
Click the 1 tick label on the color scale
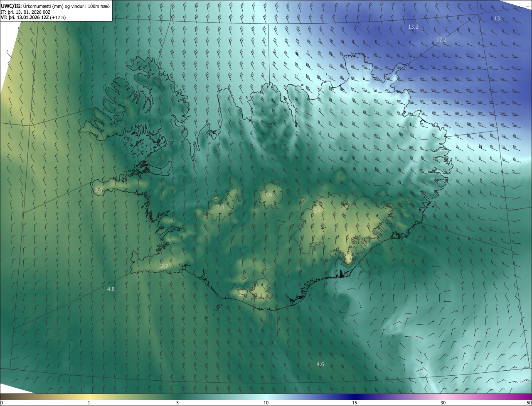coord(89,403)
